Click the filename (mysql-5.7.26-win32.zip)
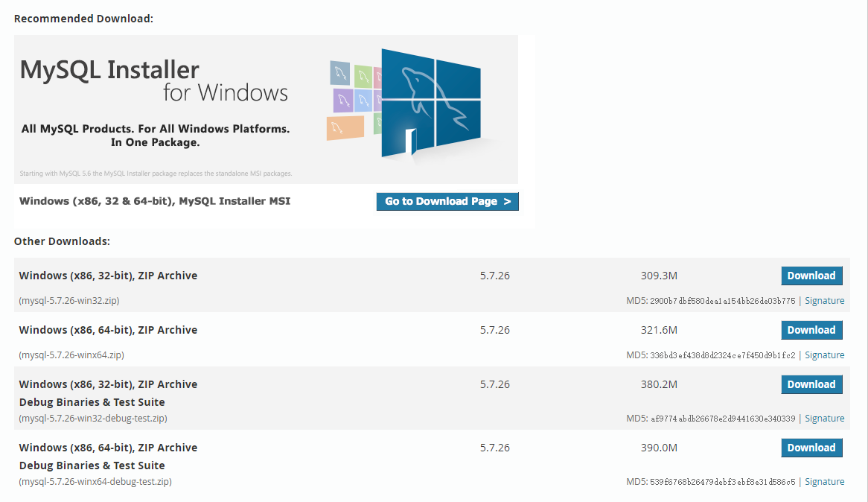 tap(69, 301)
